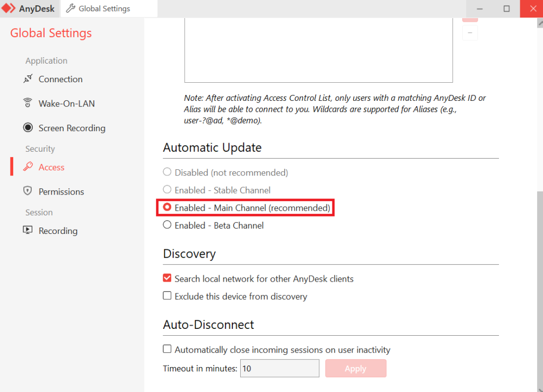Screen dimensions: 543x392
Task: Enable closing incoming sessions on inactivity
Action: pos(167,349)
